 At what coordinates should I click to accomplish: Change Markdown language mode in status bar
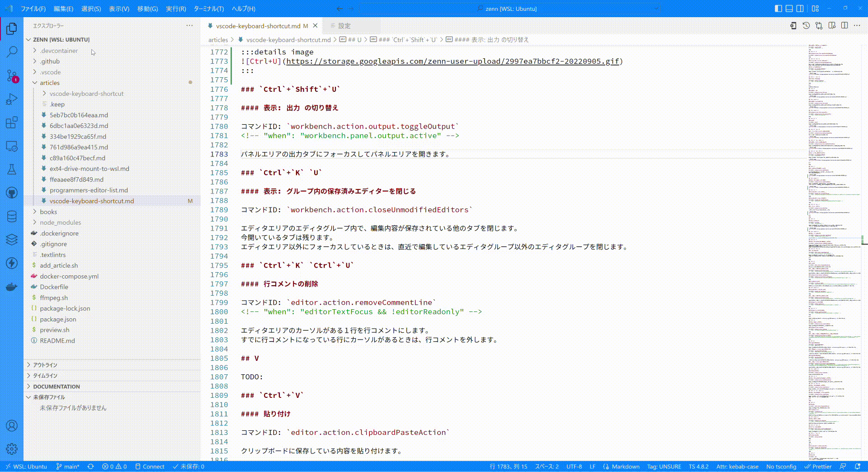pyautogui.click(x=626, y=467)
